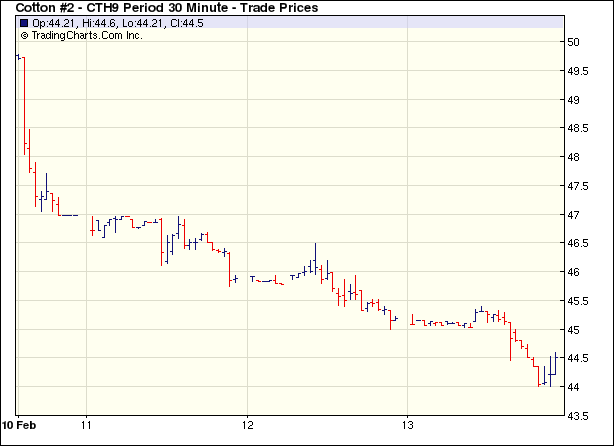Click the 48.5 price axis label

577,129
